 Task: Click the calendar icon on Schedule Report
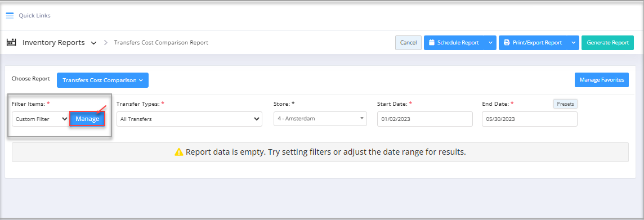point(432,43)
